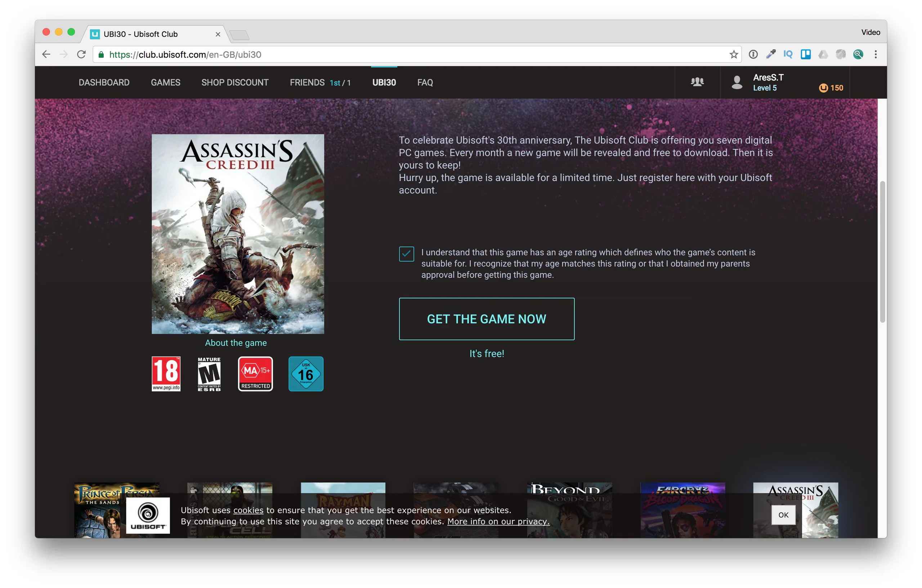Screen dimensions: 922x588
Task: Go to the Dashboard section
Action: [104, 83]
